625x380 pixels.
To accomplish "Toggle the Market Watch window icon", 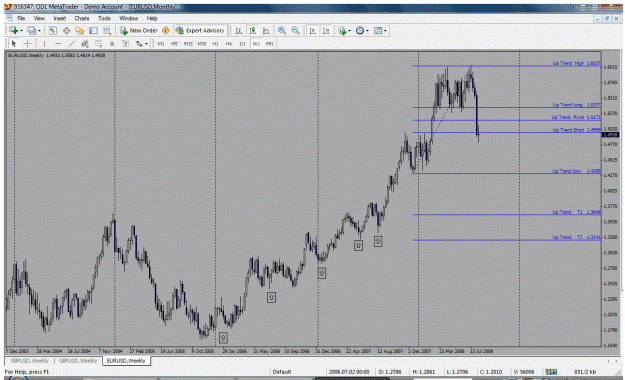I will (53, 31).
